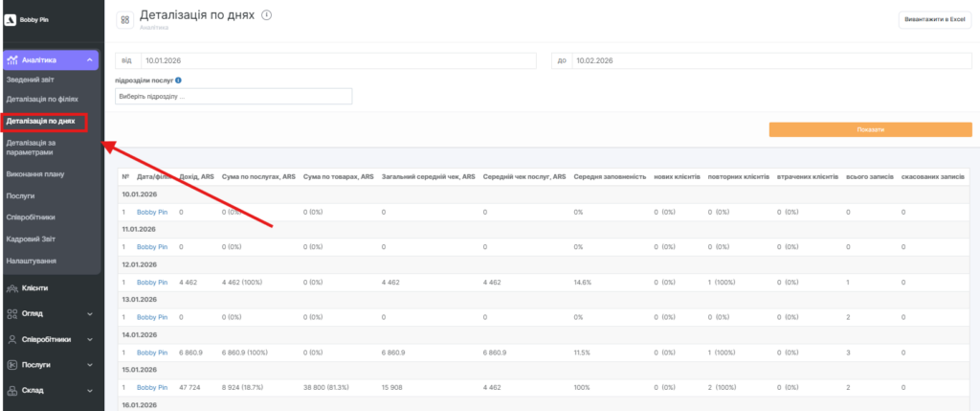Viewport: 980px width, 411px height.
Task: Click the Клієнти people icon in sidebar
Action: [11, 287]
